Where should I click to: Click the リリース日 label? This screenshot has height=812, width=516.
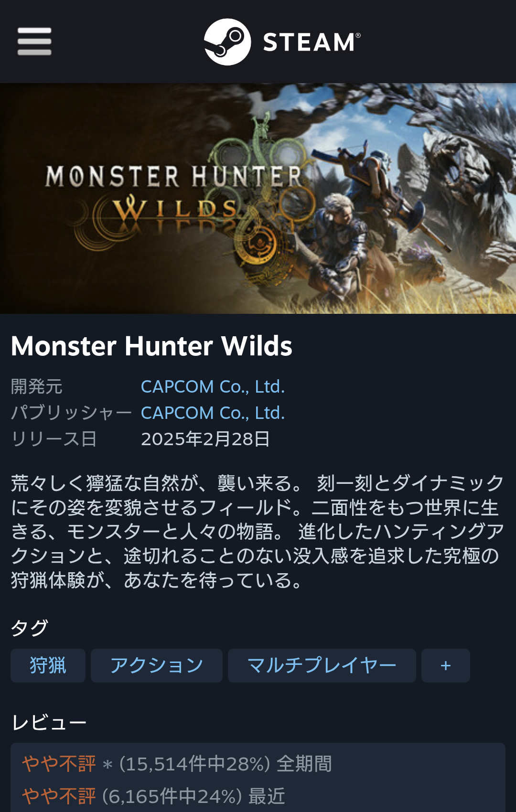point(54,439)
